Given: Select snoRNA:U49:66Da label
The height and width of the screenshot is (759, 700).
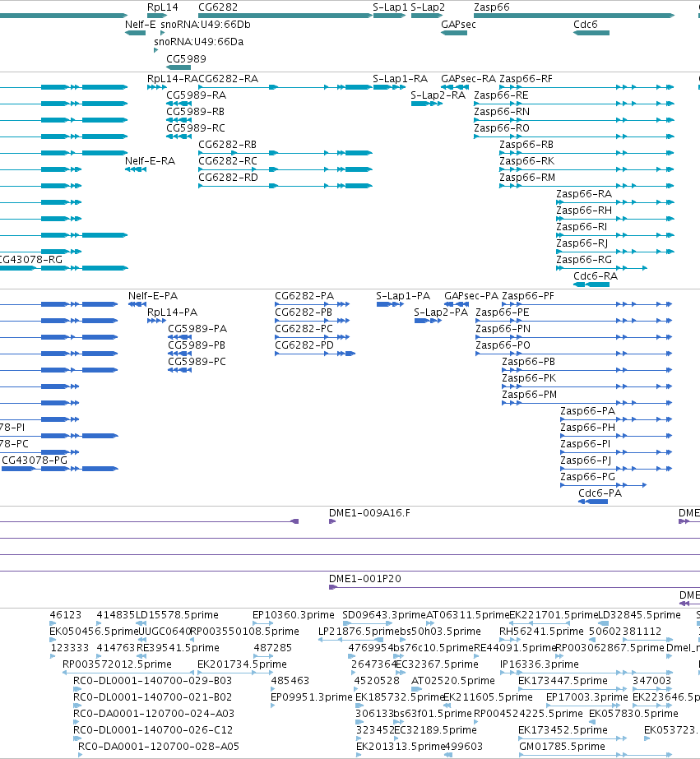Looking at the screenshot, I should click(x=198, y=42).
